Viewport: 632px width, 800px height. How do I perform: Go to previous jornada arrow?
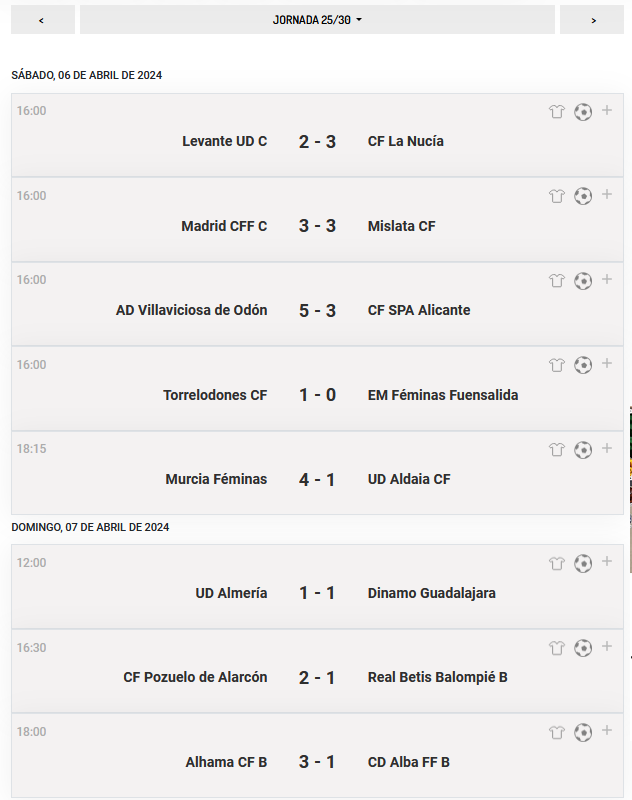click(43, 20)
